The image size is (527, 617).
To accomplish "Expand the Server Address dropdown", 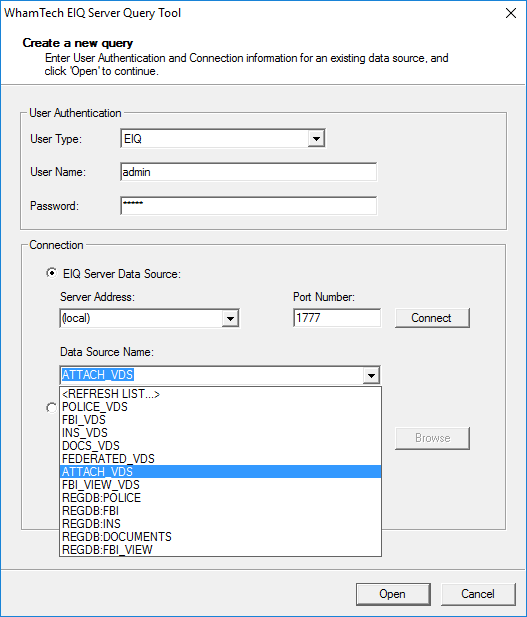I will click(230, 318).
